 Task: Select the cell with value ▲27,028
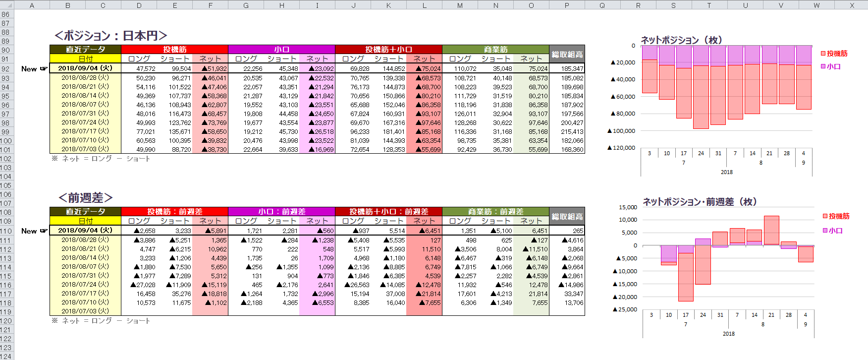(139, 285)
